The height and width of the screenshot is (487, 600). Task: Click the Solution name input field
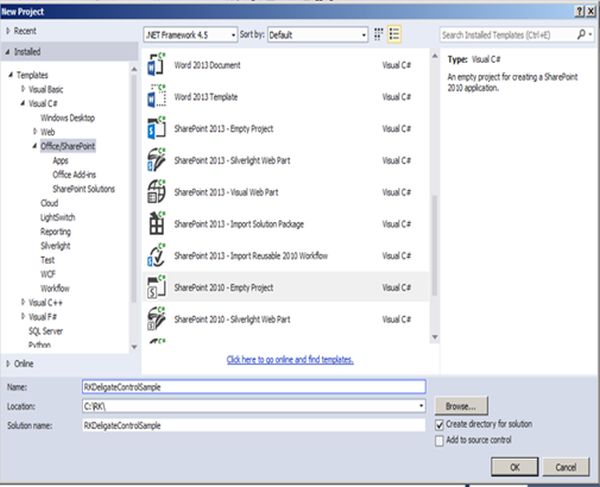tap(254, 425)
